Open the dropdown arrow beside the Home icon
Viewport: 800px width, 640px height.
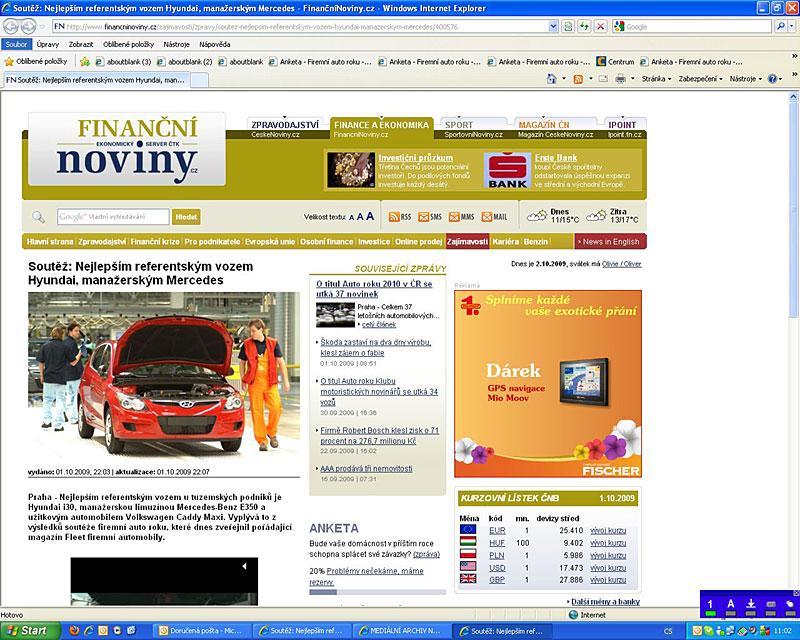563,79
